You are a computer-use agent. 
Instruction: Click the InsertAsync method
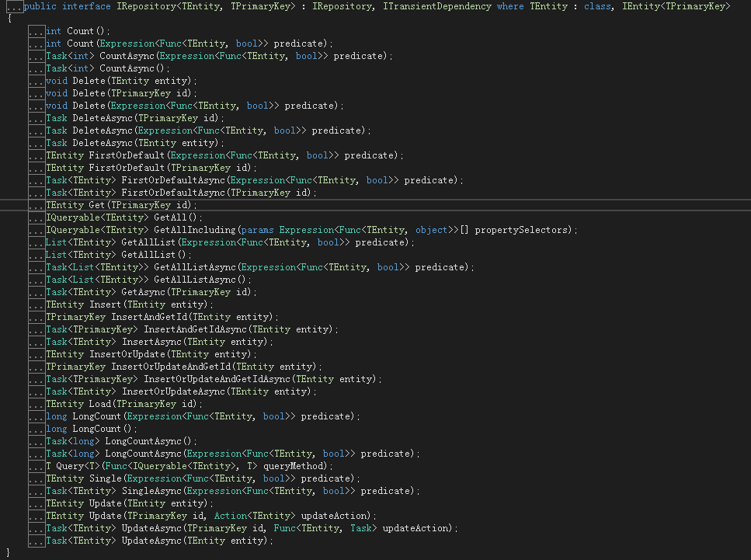tap(159, 343)
